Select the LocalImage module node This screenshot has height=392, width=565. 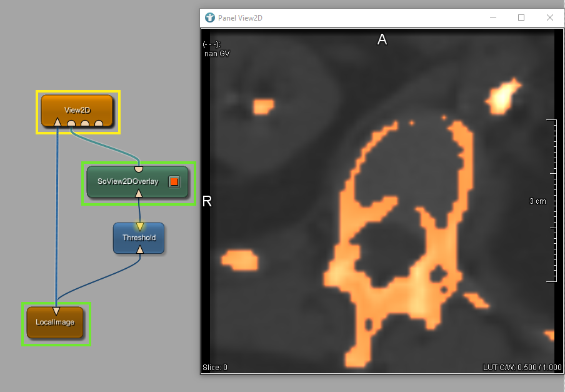[55, 323]
